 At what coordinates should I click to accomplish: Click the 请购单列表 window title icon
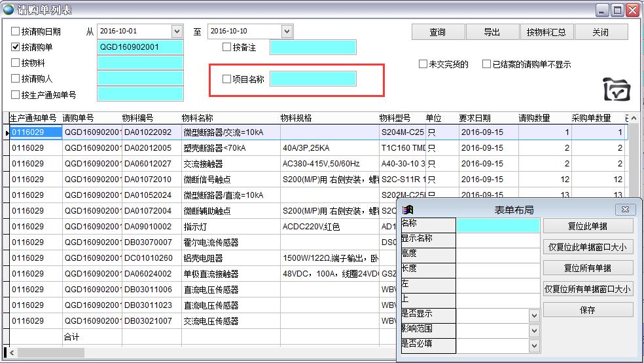coord(9,10)
